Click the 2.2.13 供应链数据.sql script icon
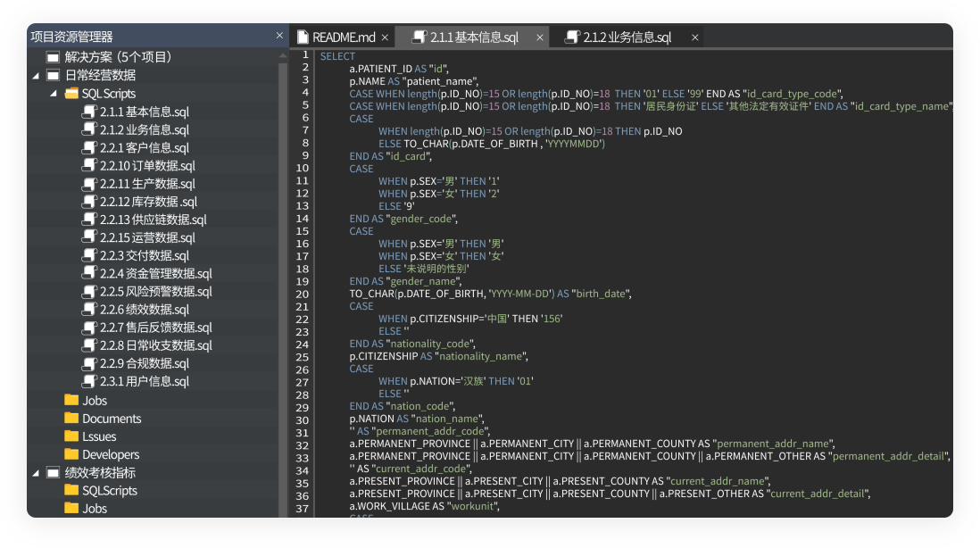 click(x=88, y=220)
